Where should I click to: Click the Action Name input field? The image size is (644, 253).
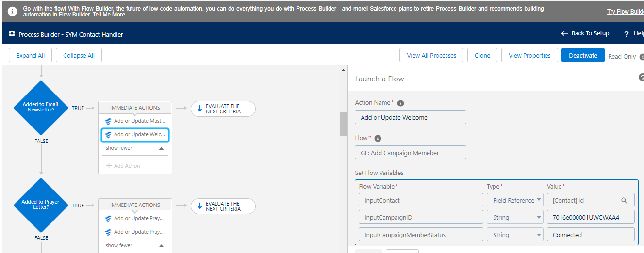411,117
